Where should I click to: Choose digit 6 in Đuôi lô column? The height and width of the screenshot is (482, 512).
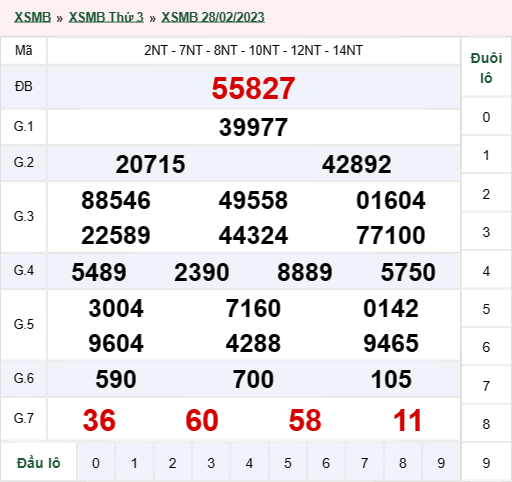coord(486,347)
